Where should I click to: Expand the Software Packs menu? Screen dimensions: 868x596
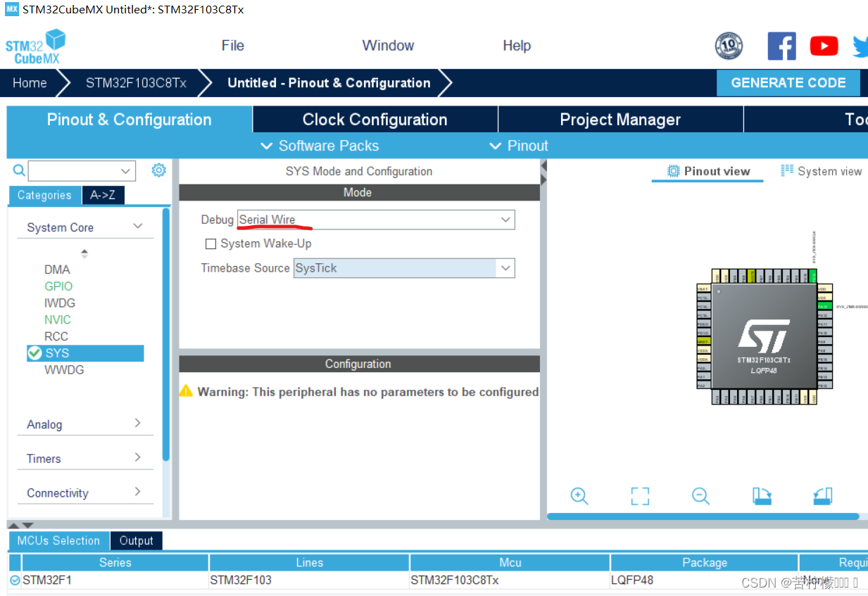coord(320,146)
